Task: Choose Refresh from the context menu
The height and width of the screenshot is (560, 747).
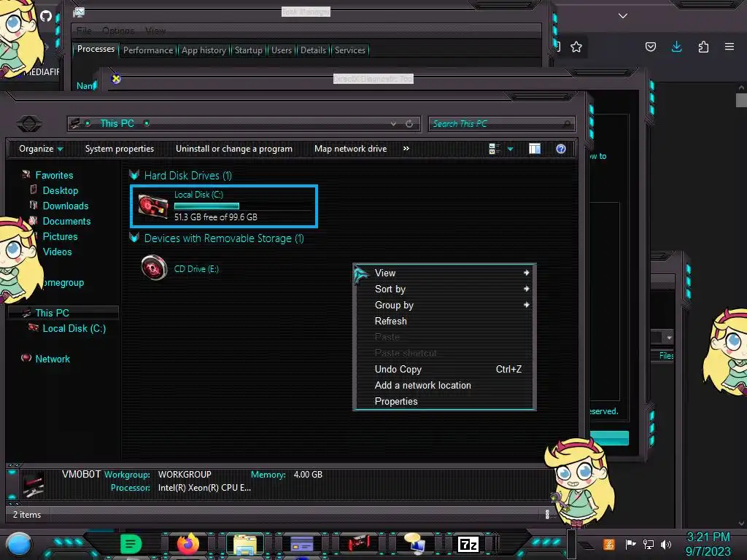Action: pos(445,321)
